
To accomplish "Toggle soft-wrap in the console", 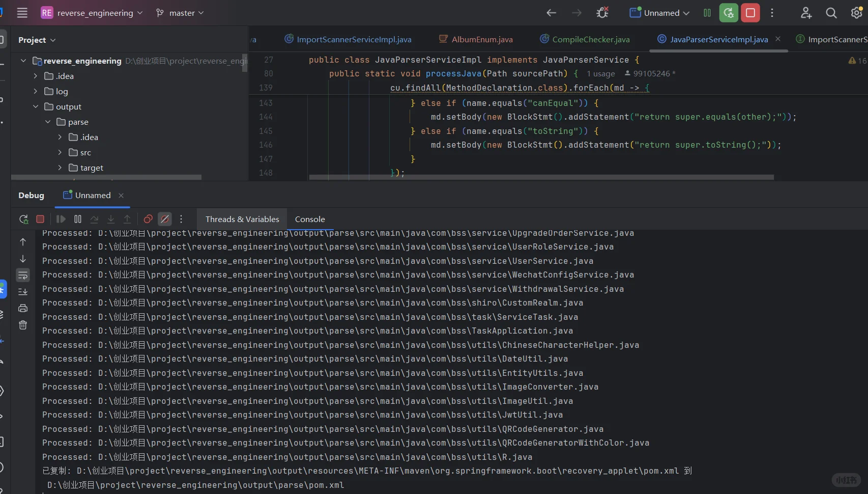I will coord(23,276).
